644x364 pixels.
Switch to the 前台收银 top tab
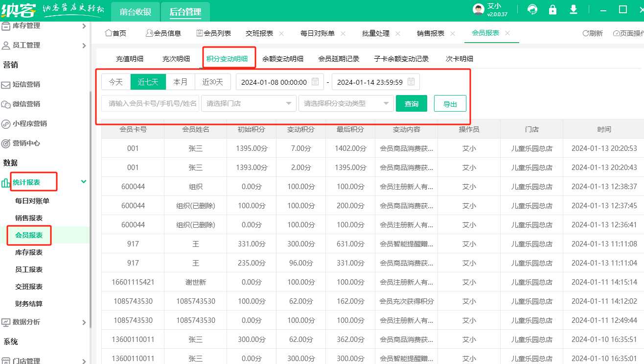point(136,12)
